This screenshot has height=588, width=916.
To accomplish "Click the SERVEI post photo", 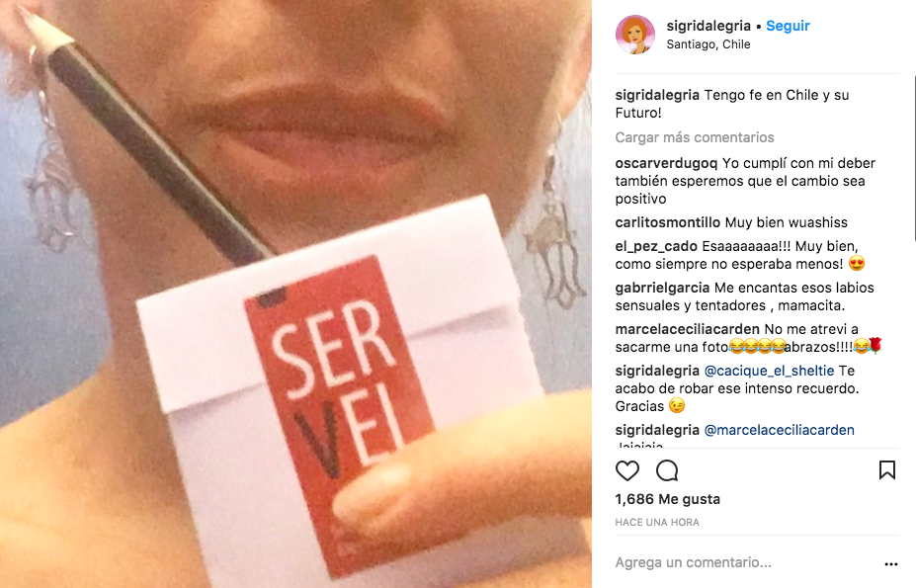I will pos(295,294).
